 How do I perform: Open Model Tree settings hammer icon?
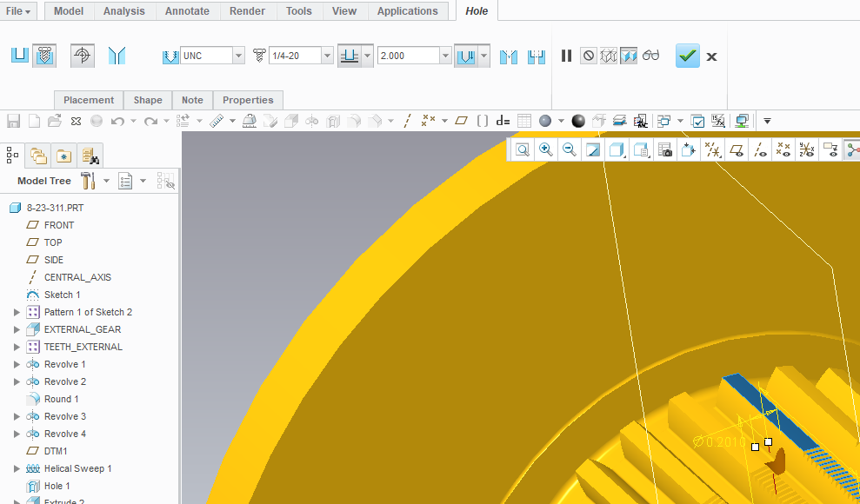pos(88,181)
